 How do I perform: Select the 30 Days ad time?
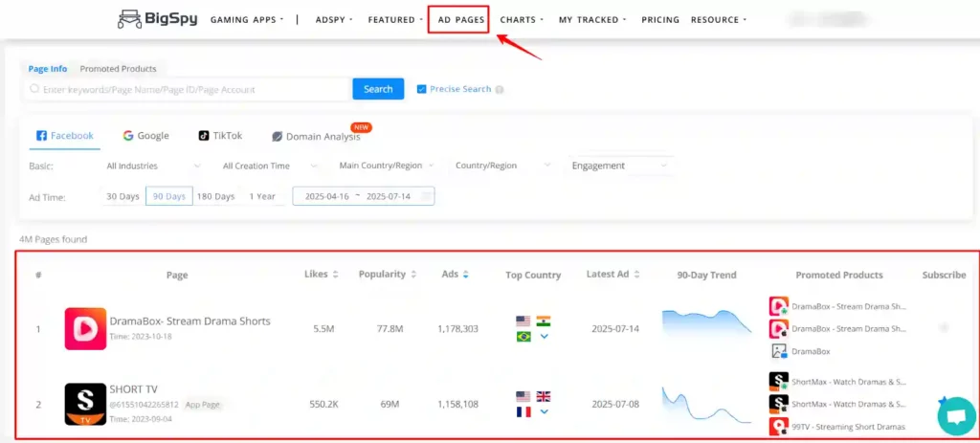pyautogui.click(x=122, y=196)
